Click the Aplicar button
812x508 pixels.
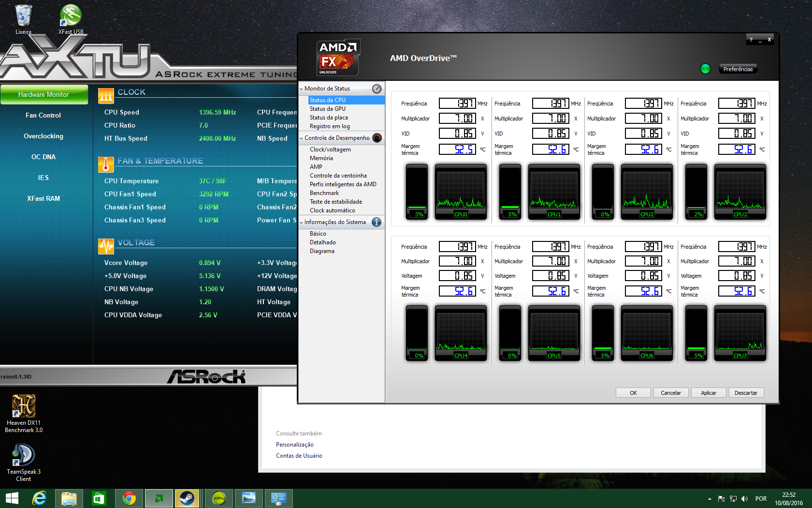[709, 393]
